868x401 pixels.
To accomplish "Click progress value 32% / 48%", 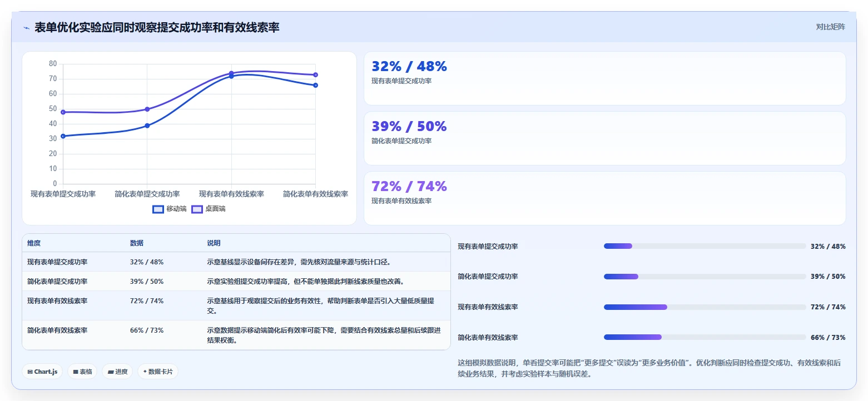I will [828, 247].
